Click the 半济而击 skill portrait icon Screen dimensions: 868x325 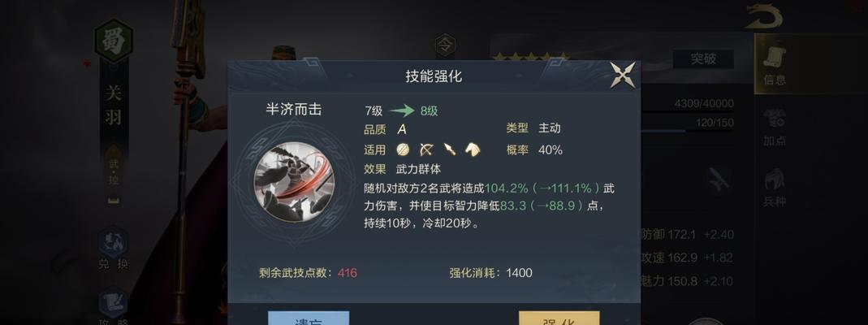(x=294, y=183)
